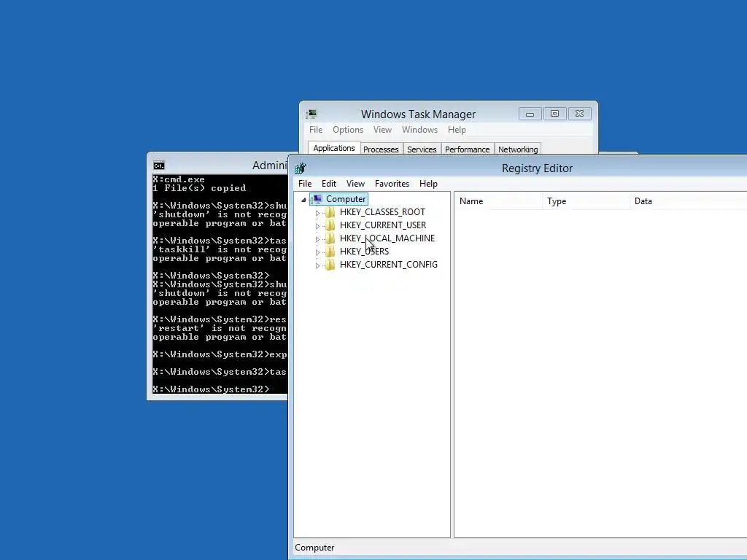Image resolution: width=747 pixels, height=560 pixels.
Task: Open Task Manager Options menu
Action: (x=348, y=130)
